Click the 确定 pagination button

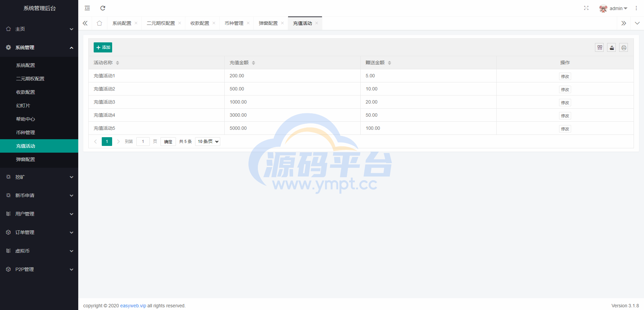click(x=168, y=142)
